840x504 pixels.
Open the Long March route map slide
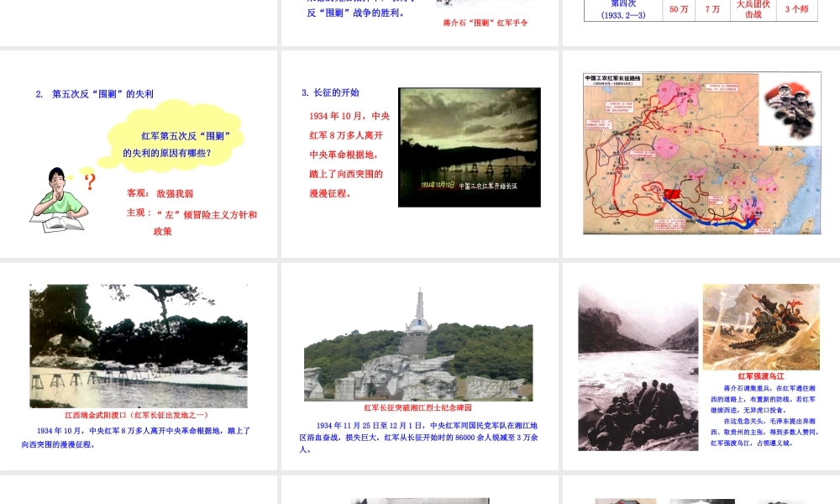[x=701, y=155]
